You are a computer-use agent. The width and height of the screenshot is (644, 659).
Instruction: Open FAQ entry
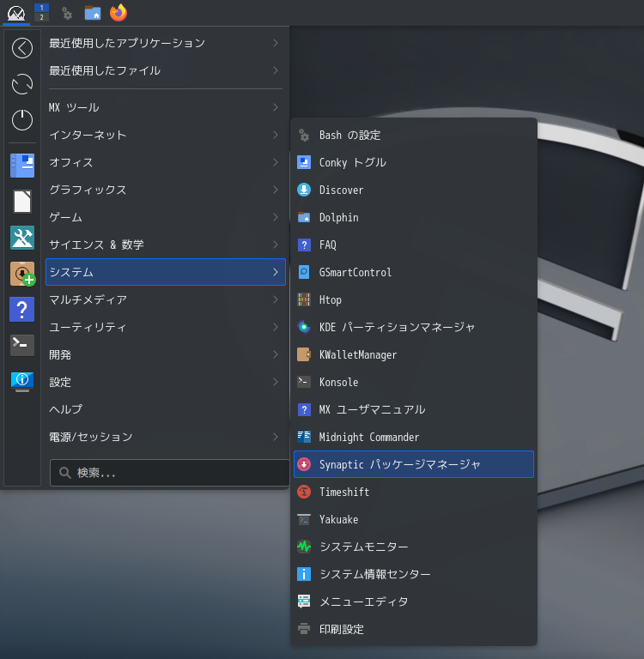(414, 245)
